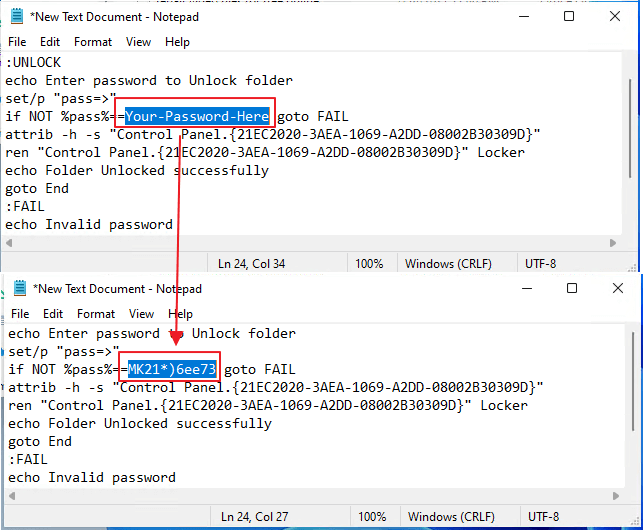643x530 pixels.
Task: Open the View menu in the lower Notepad
Action: (x=141, y=314)
